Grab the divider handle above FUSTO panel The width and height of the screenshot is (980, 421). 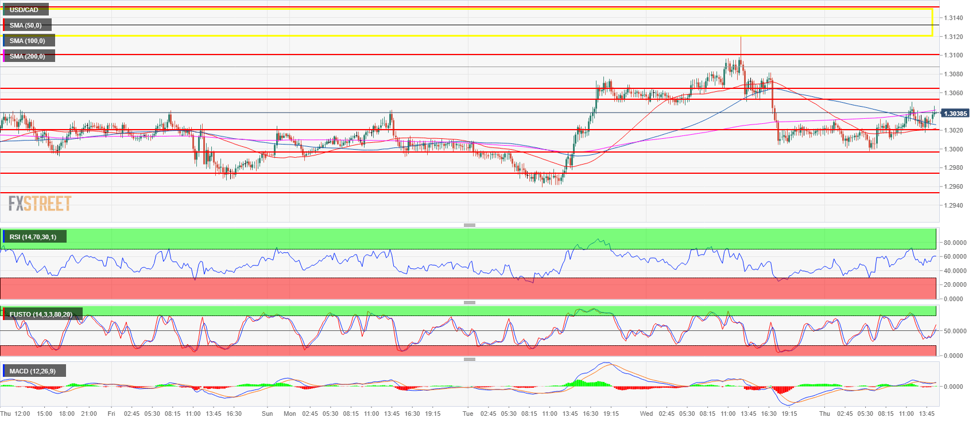click(470, 302)
